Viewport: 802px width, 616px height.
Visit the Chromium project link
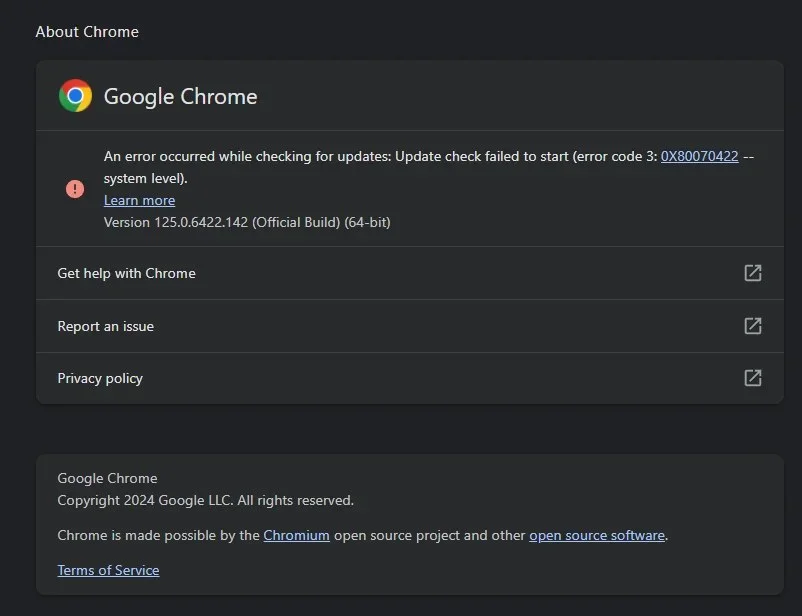click(x=296, y=535)
